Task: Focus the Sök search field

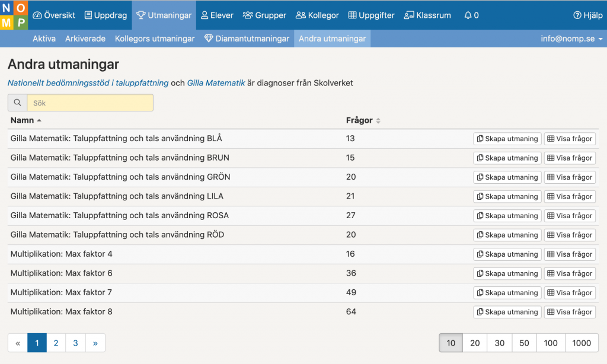Action: [x=90, y=103]
